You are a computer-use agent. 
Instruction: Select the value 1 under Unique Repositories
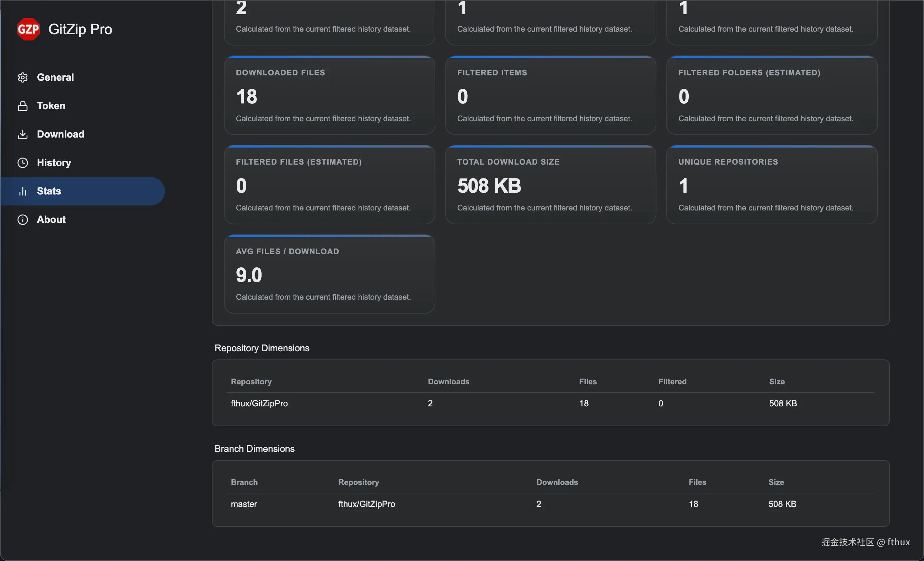click(x=684, y=186)
